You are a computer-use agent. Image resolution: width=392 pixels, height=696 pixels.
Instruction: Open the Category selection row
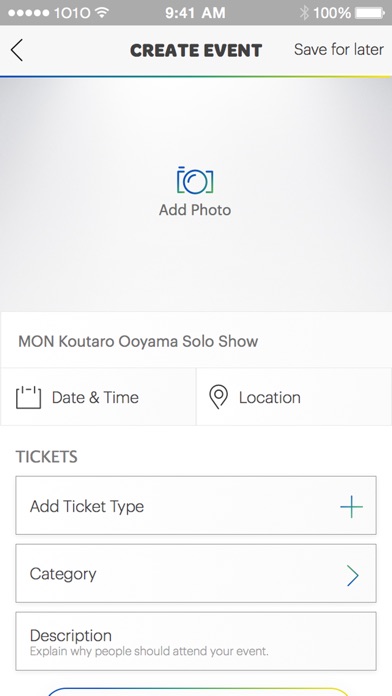pyautogui.click(x=196, y=573)
